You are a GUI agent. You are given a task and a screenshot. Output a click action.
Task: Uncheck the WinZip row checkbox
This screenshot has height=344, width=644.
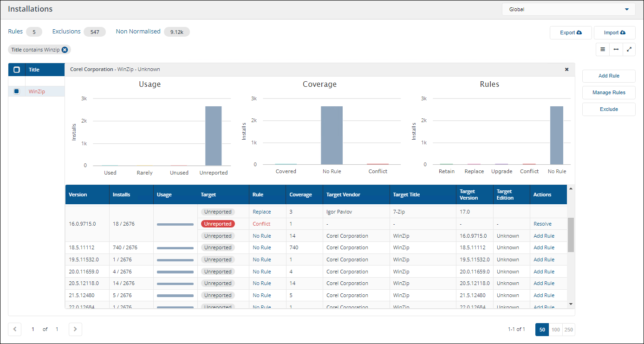pos(17,91)
